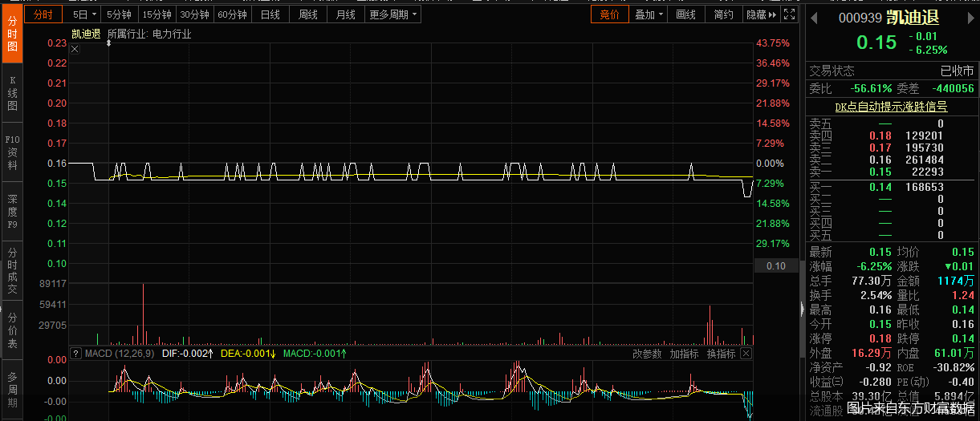This screenshot has width=980, height=421.
Task: Click the small vertical arrow marker near 所属行业
Action: [108, 43]
